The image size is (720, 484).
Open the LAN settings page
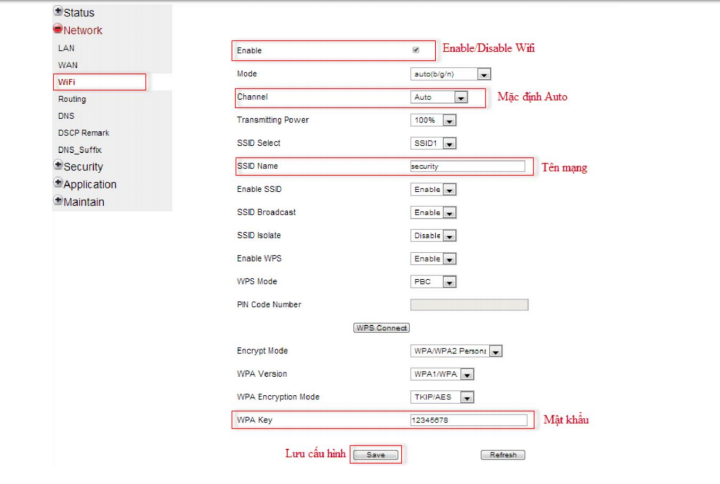click(67, 47)
